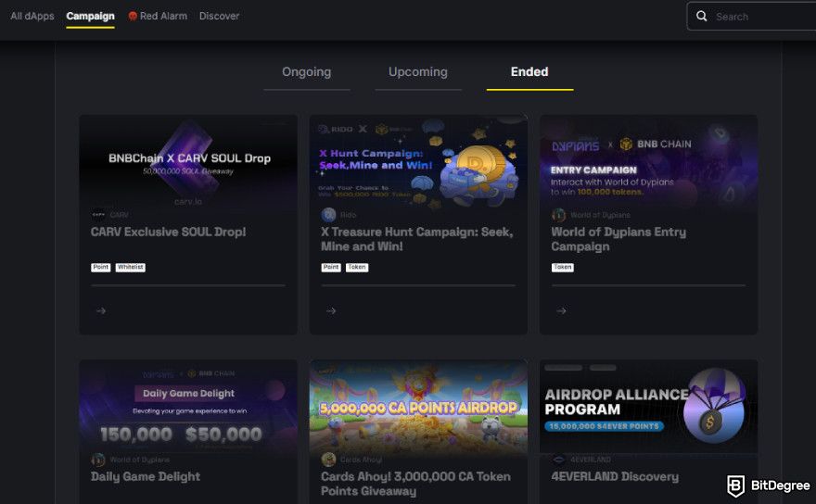Viewport: 816px width, 504px height.
Task: Click the Point tag on CARV card
Action: coord(101,268)
